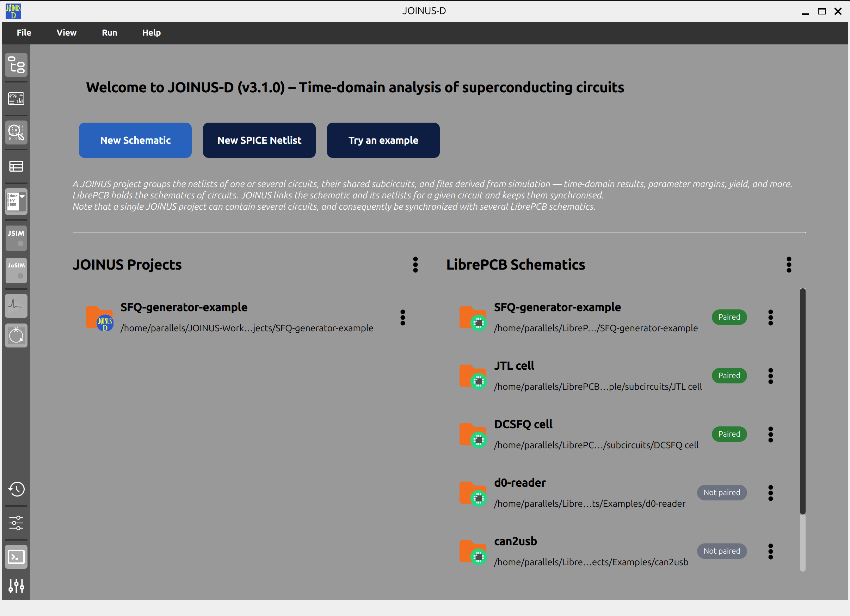Screen dimensions: 850x616
Task: Click the DCSFQ cell path text
Action: pos(596,445)
